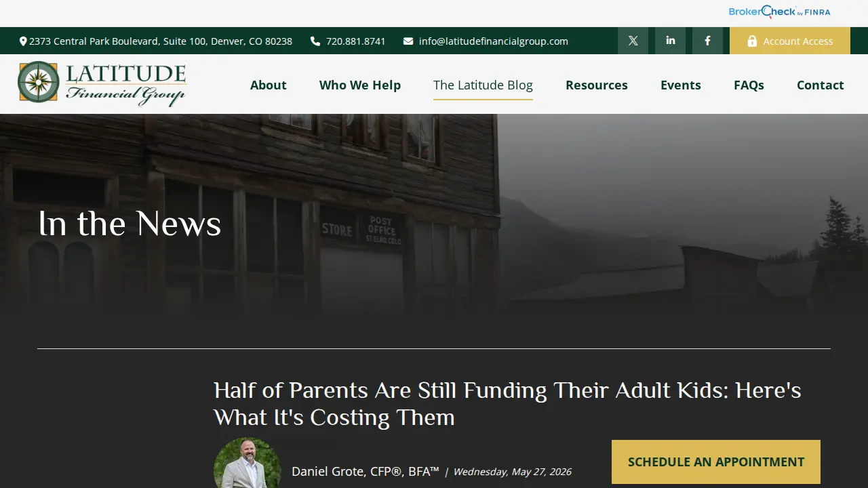The image size is (868, 488).
Task: Open the Resources menu
Action: pyautogui.click(x=597, y=85)
